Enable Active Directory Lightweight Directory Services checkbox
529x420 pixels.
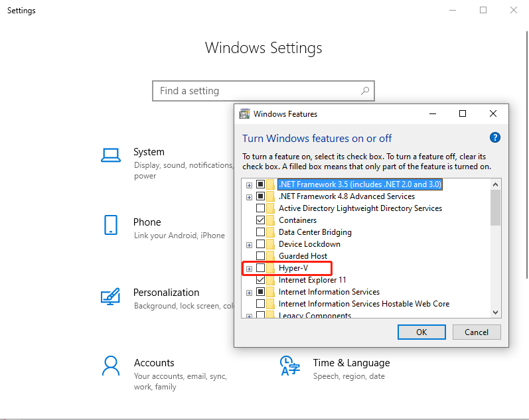click(x=260, y=208)
